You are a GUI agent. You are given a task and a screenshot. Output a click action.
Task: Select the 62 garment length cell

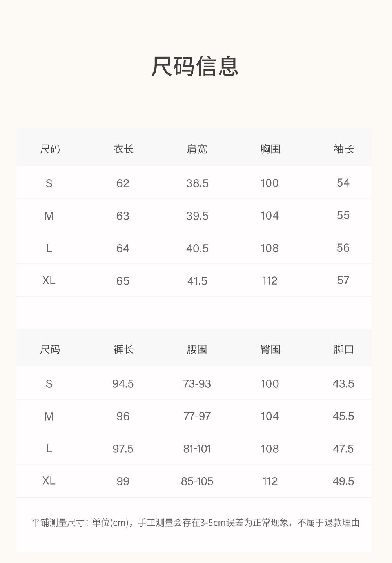coord(123,183)
